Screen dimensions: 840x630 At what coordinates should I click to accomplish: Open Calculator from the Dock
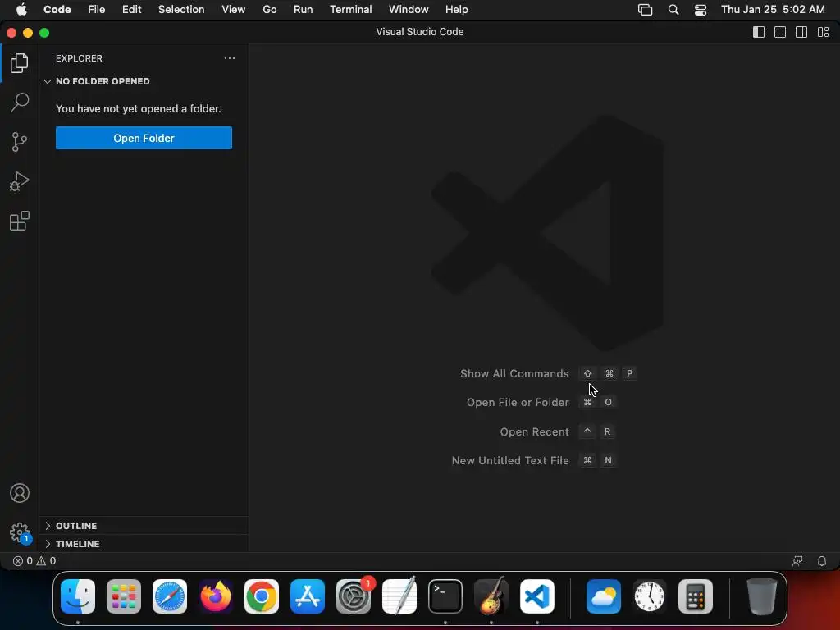696,596
